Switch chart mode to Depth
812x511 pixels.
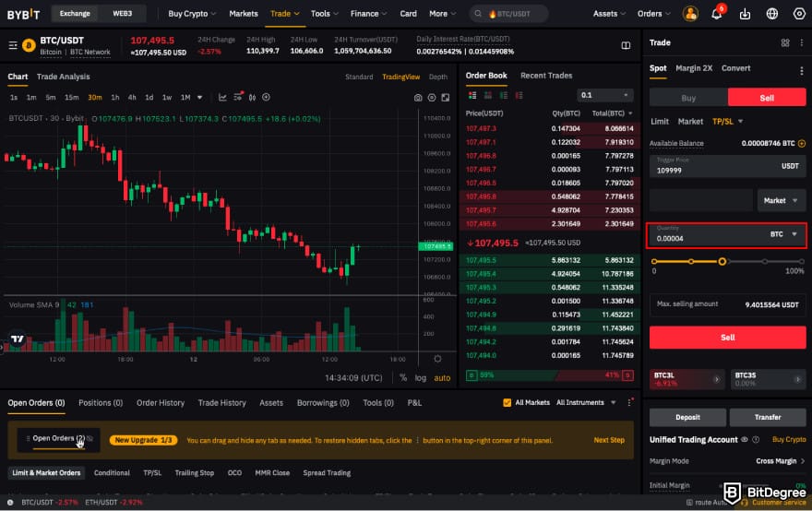(x=438, y=77)
